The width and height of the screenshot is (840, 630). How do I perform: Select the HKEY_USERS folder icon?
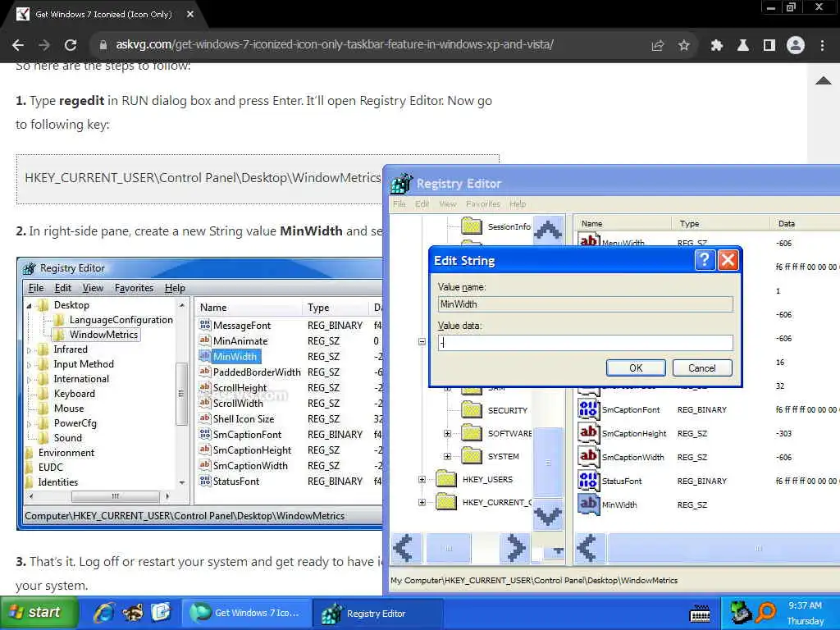[445, 478]
